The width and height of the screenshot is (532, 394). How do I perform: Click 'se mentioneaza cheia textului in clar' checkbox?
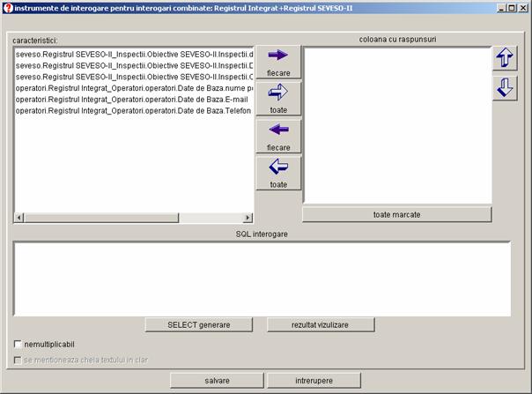(x=18, y=361)
